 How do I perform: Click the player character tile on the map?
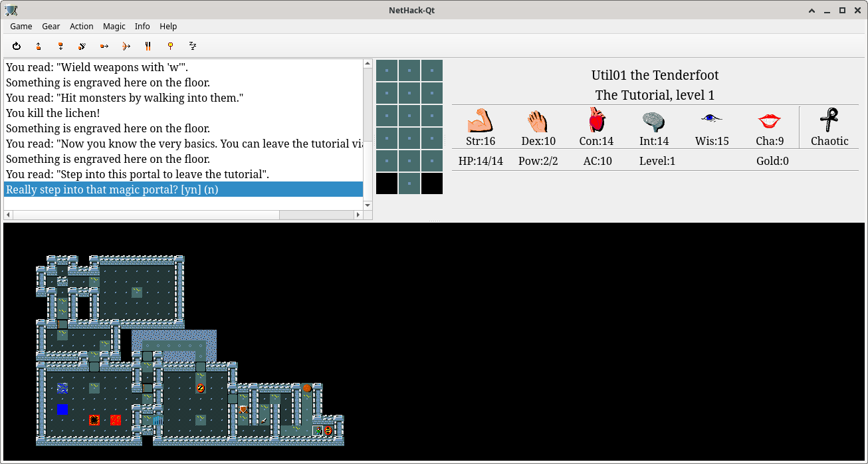(318, 431)
